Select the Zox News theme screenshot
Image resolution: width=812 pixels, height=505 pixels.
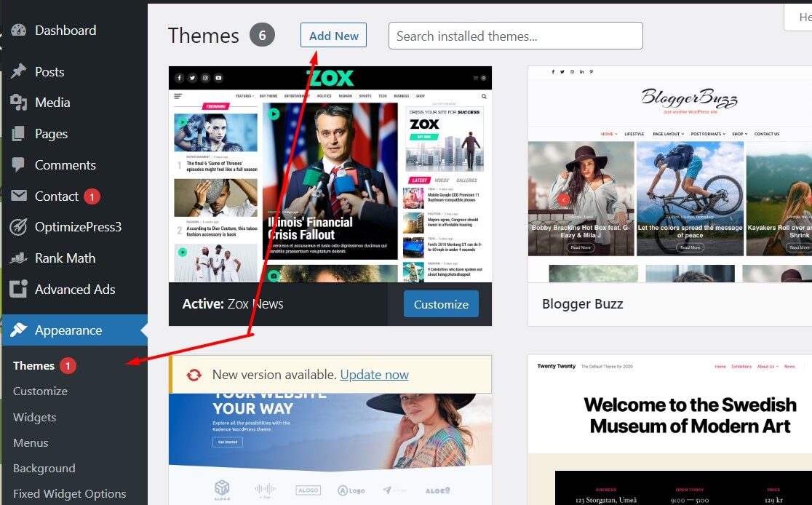[330, 174]
